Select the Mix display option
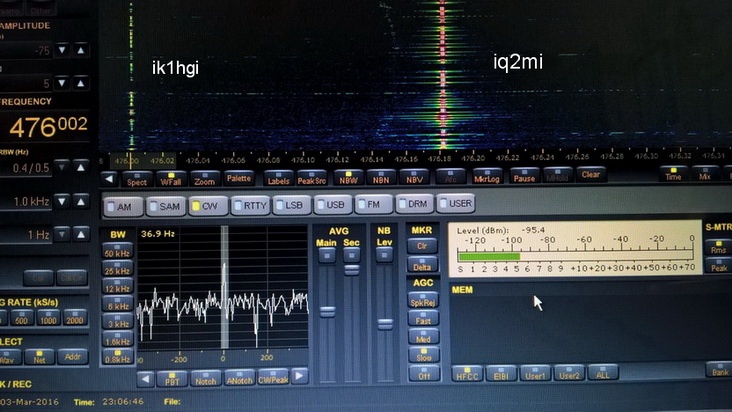Viewport: 732px width, 412px height. point(705,173)
